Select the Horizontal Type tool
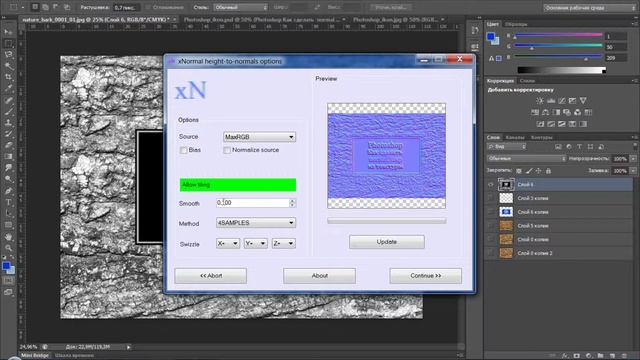Screen dimensions: 640x360 click(8, 202)
